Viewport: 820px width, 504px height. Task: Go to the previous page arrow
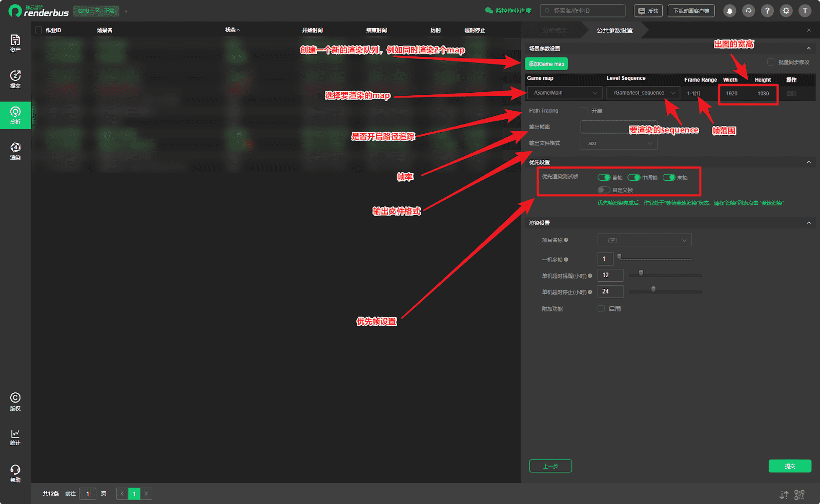click(122, 494)
